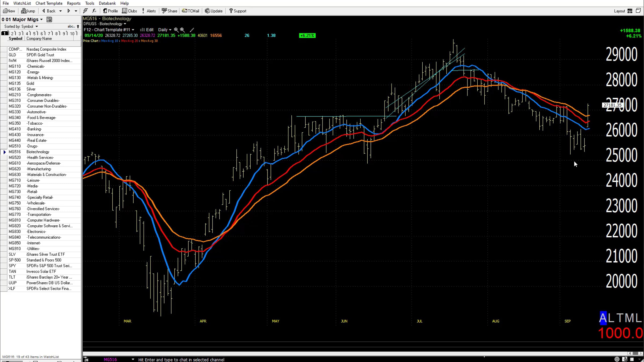Go back using the Back arrow
Image resolution: width=644 pixels, height=362 pixels.
click(49, 11)
